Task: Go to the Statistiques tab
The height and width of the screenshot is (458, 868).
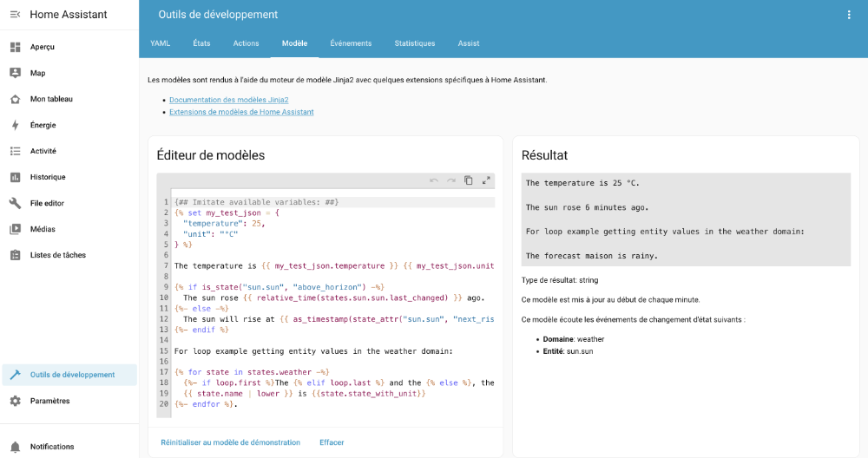Action: (415, 43)
